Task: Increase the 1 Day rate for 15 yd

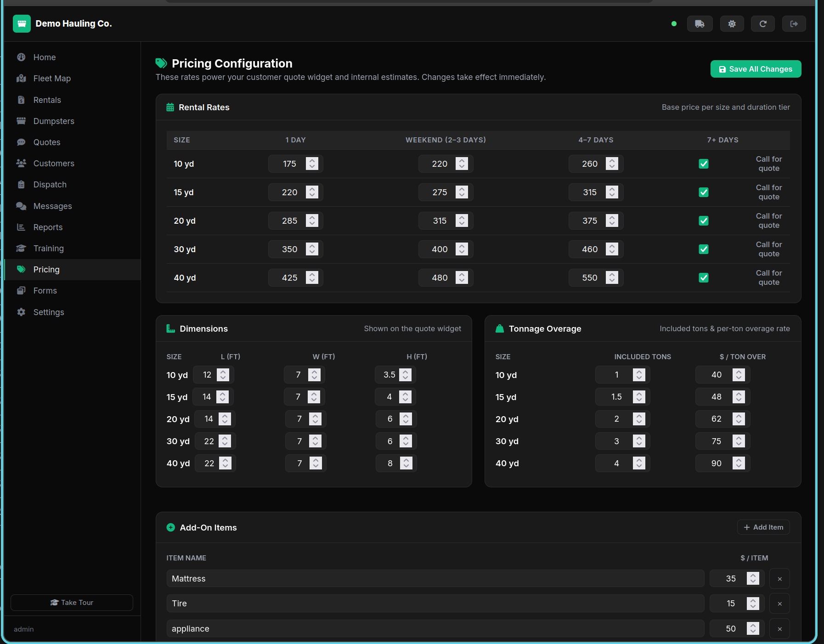Action: pyautogui.click(x=312, y=189)
